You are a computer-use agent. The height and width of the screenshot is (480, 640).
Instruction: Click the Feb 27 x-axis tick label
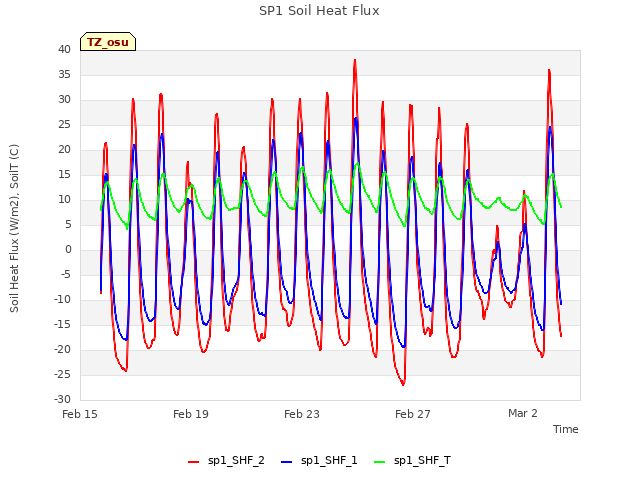pyautogui.click(x=413, y=414)
